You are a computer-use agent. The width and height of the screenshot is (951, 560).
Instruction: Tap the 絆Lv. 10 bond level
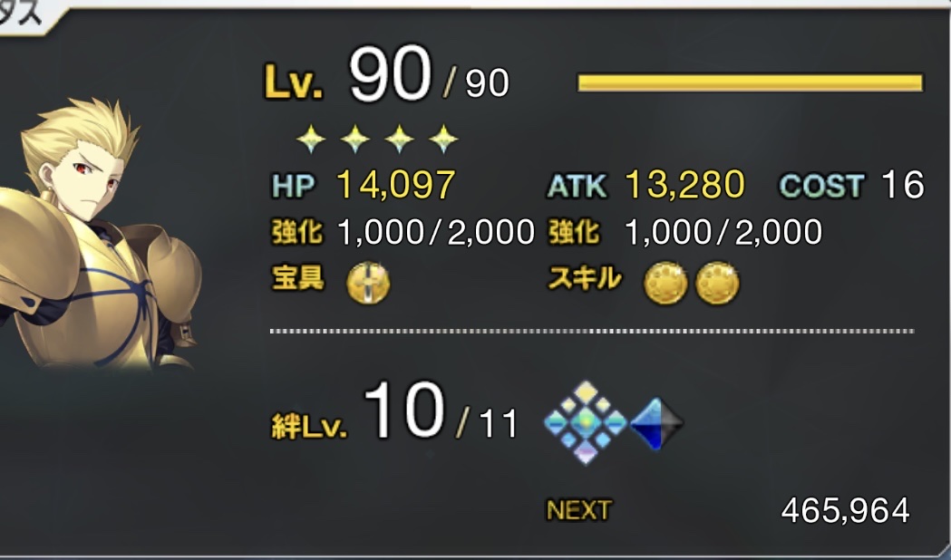(x=358, y=410)
